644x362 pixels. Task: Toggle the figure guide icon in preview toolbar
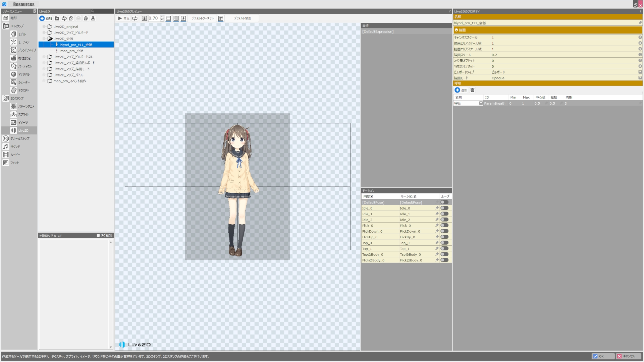tap(183, 18)
